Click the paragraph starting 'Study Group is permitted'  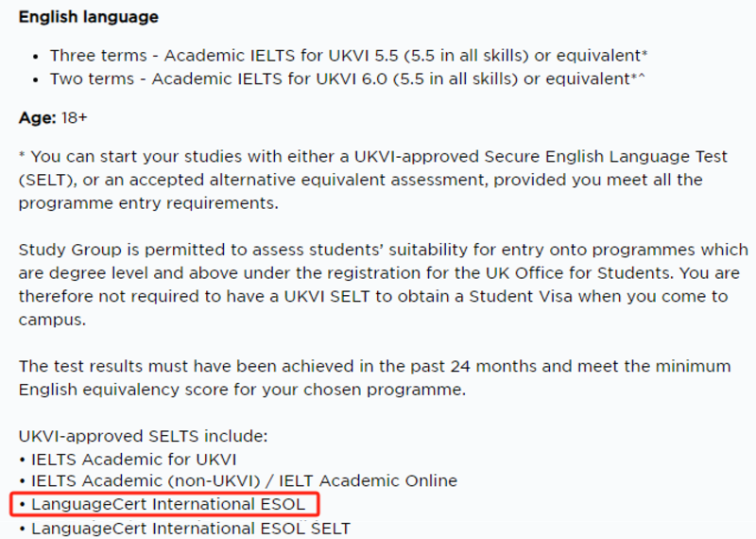[384, 285]
